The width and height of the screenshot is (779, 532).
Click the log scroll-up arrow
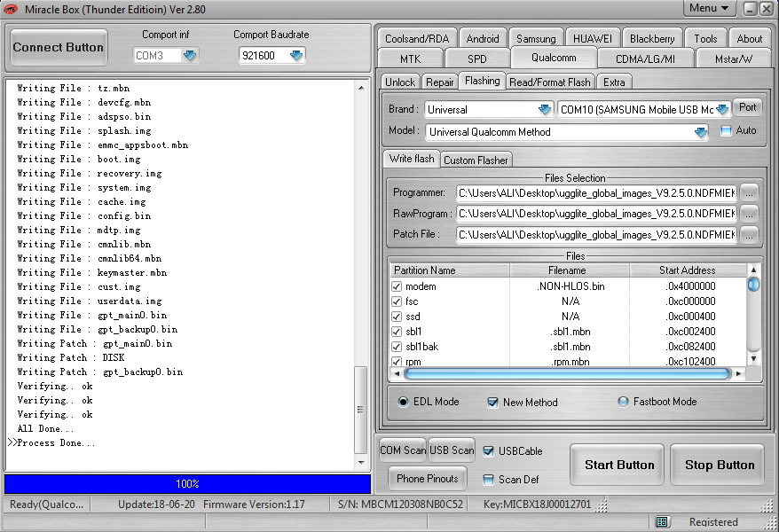(x=362, y=88)
